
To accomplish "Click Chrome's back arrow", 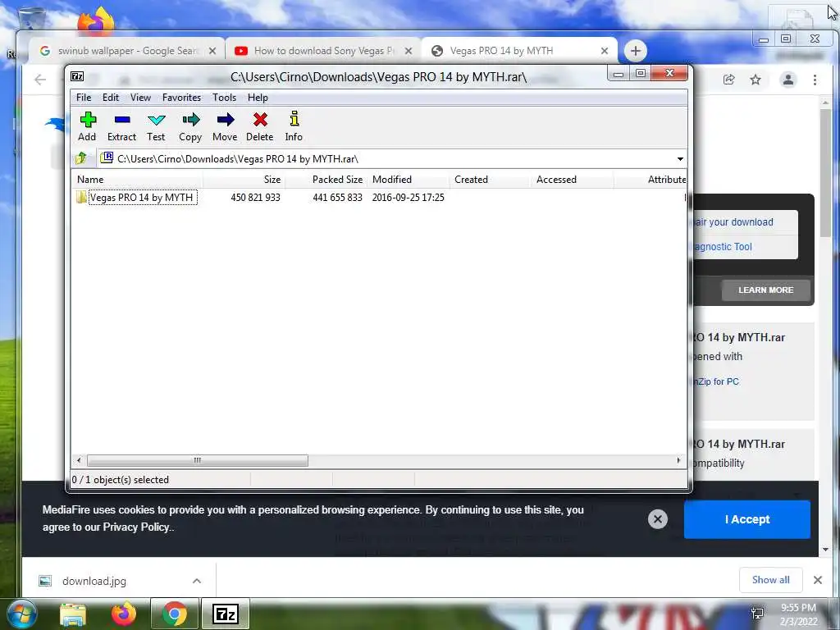I will (39, 80).
